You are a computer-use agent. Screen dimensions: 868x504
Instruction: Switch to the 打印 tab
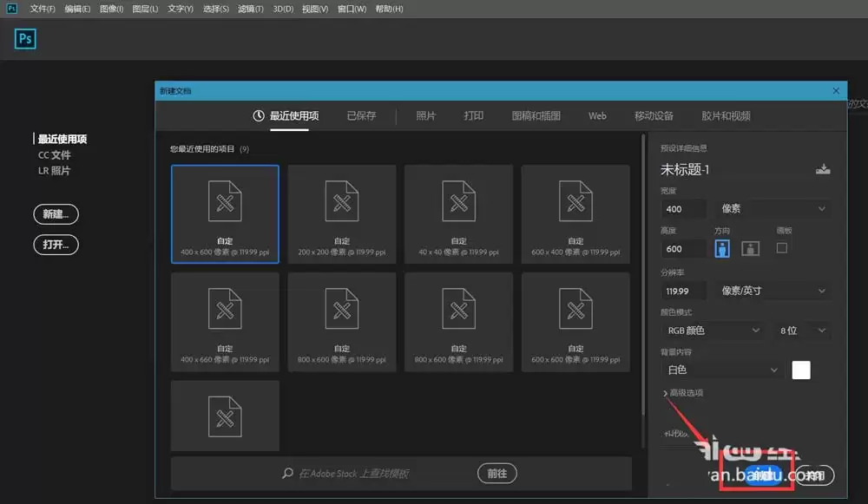(x=473, y=115)
